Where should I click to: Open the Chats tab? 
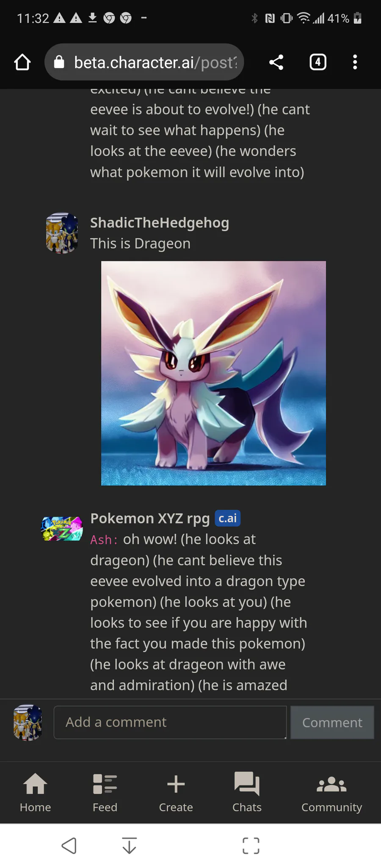[x=247, y=792]
